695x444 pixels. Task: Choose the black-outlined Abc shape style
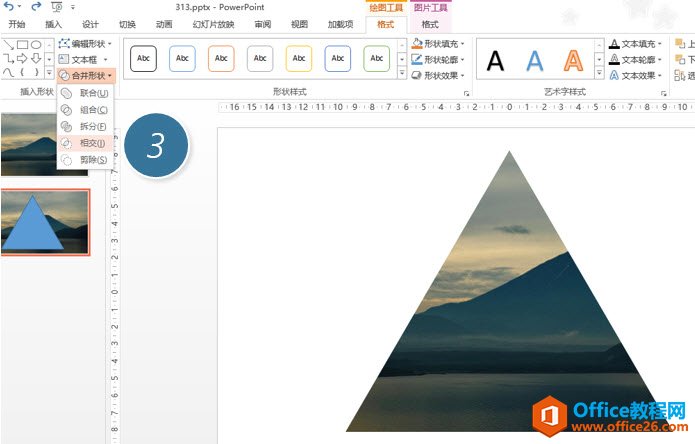pyautogui.click(x=143, y=59)
